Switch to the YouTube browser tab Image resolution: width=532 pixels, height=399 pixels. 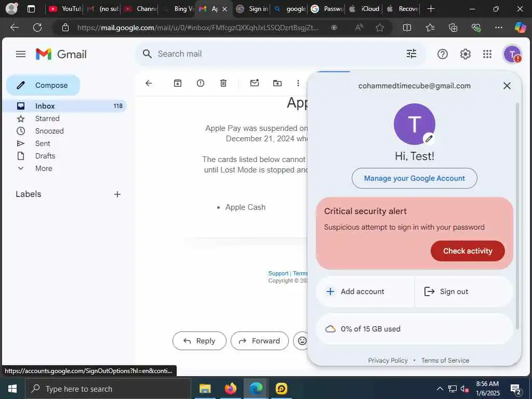point(64,9)
